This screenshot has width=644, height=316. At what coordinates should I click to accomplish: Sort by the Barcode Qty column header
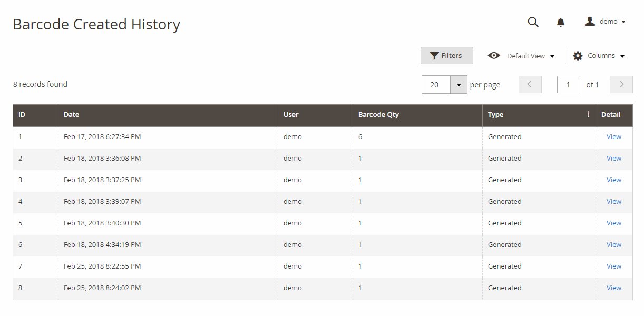click(x=417, y=115)
